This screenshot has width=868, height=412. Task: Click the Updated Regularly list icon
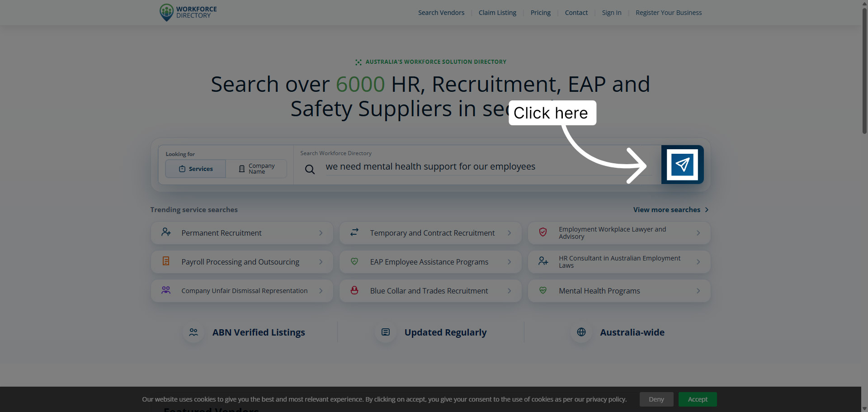(x=386, y=332)
